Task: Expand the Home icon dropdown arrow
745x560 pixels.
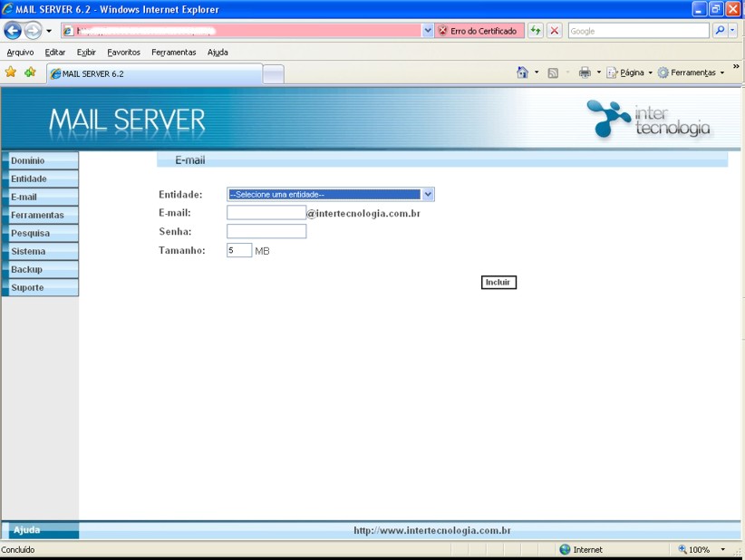Action: 537,72
